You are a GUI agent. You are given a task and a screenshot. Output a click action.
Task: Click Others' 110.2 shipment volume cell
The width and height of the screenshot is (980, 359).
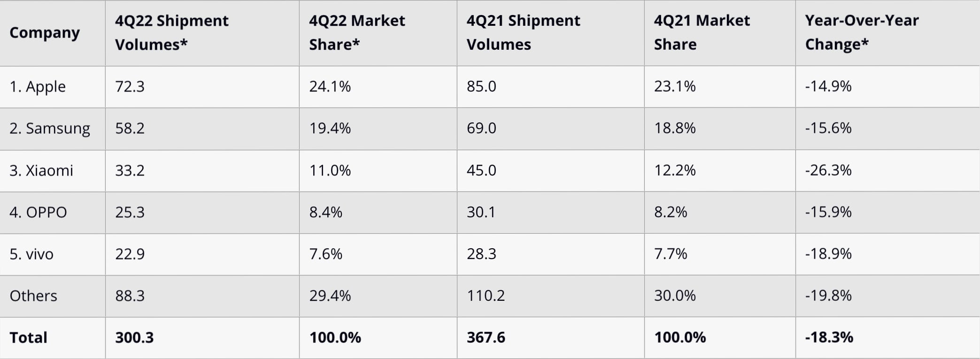(486, 296)
